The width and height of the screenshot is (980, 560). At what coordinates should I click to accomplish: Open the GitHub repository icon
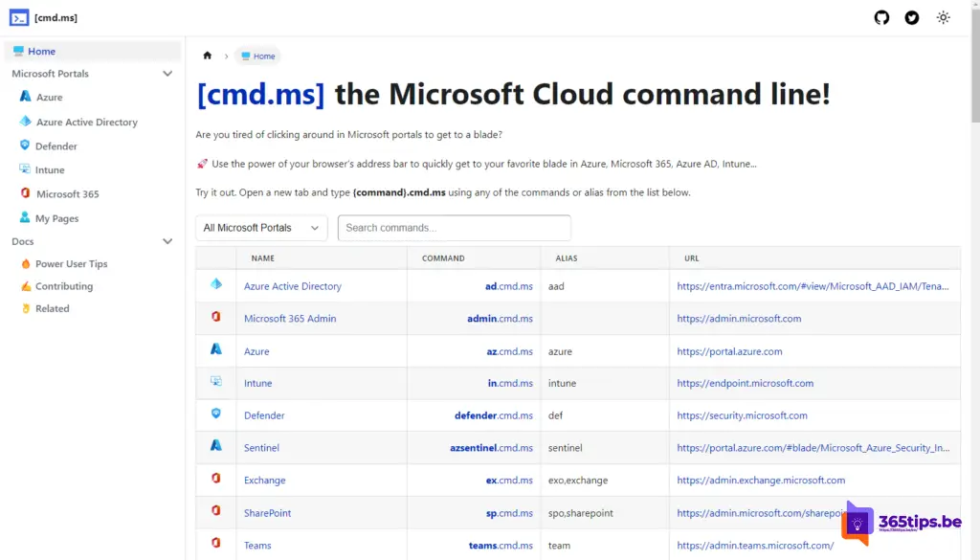881,17
